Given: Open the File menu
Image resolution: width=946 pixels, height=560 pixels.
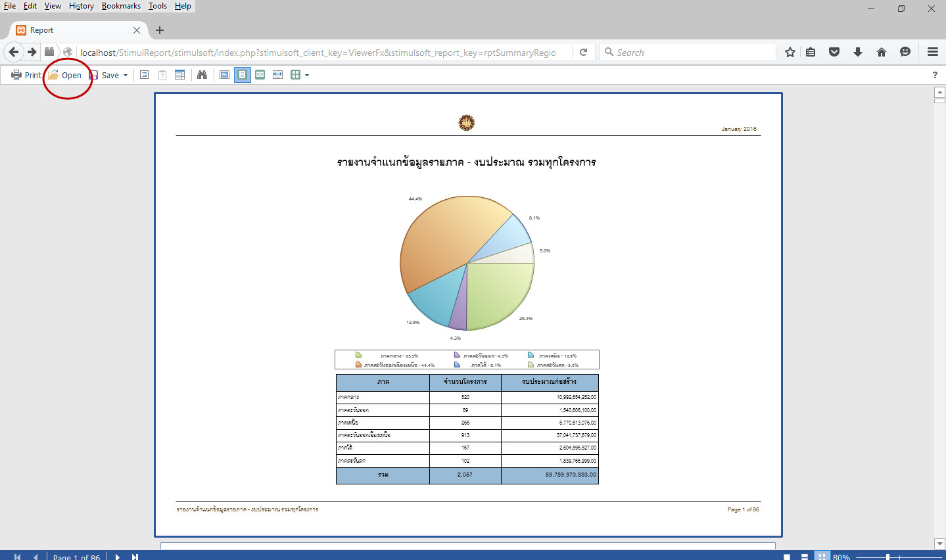Looking at the screenshot, I should [10, 6].
